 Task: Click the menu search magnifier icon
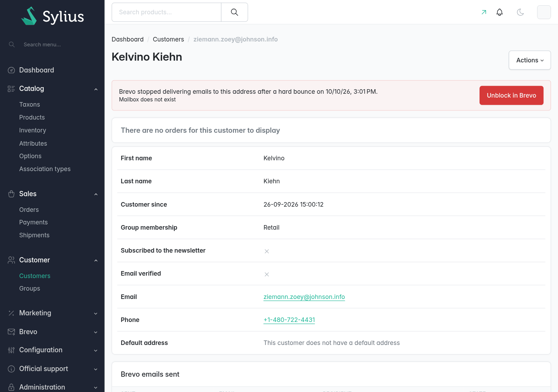coord(12,45)
